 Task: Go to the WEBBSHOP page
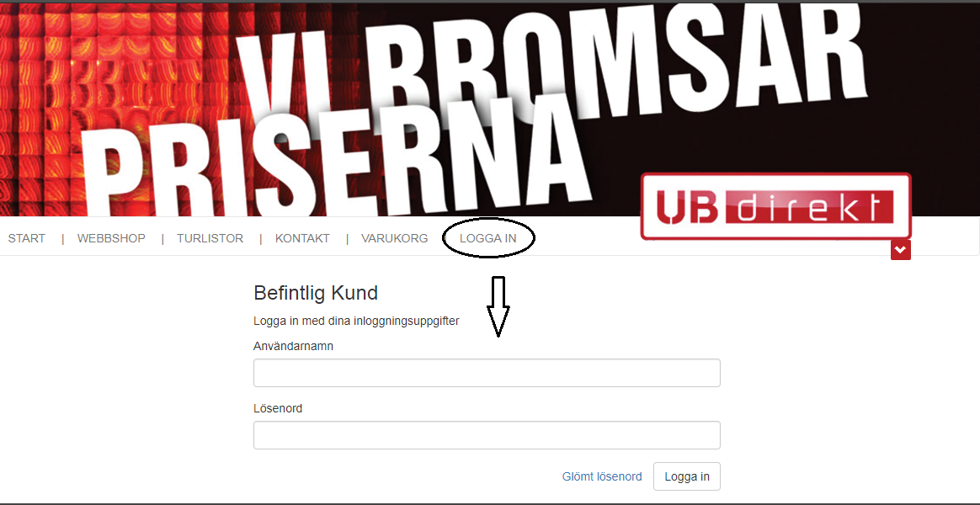pyautogui.click(x=111, y=239)
